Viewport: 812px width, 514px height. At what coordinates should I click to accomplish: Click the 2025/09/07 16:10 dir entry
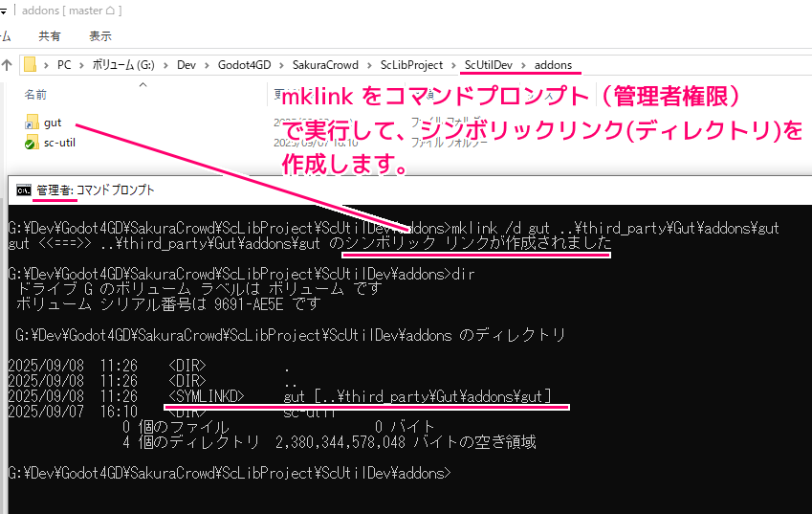[x=172, y=412]
